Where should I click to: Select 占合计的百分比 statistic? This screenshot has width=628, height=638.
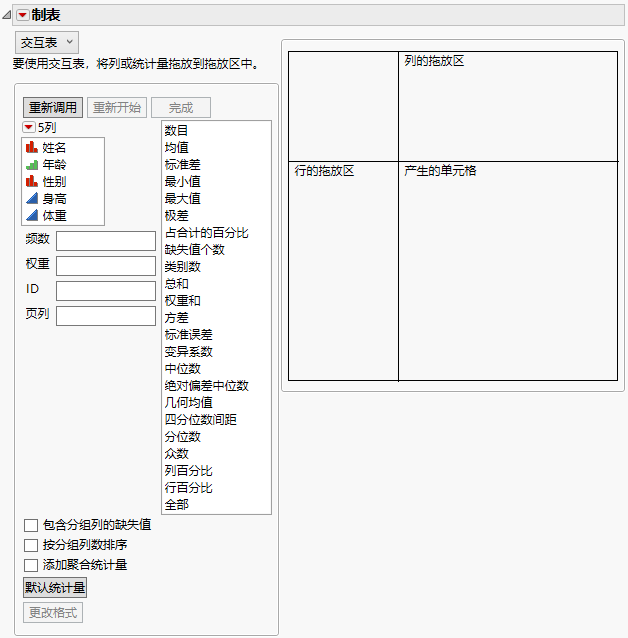(x=206, y=233)
